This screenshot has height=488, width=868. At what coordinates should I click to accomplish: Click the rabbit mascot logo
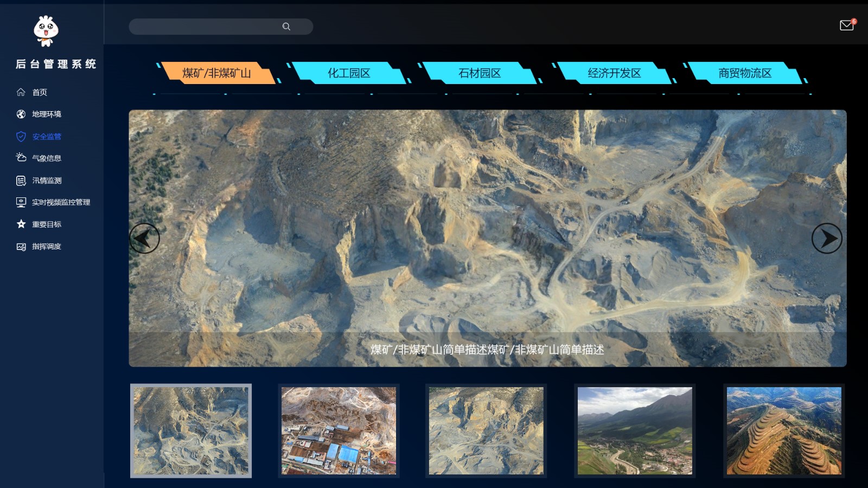tap(46, 31)
